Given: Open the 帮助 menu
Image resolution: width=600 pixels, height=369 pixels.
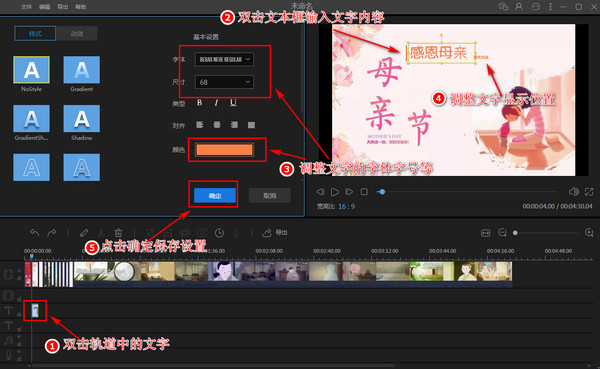Looking at the screenshot, I should coord(80,7).
